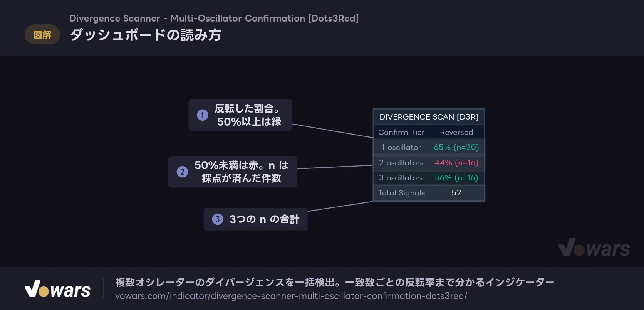
Task: Click the 65% (n=20) value
Action: (x=456, y=147)
